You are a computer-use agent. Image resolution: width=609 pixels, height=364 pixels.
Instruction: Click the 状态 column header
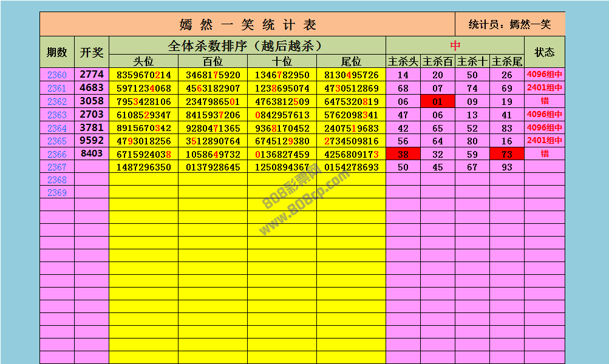(544, 52)
